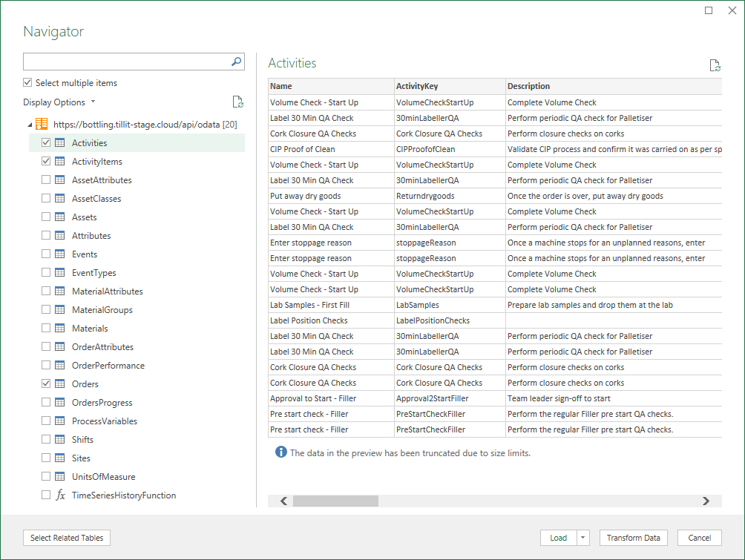
Task: Refresh the navigator tree list icon
Action: tap(237, 102)
